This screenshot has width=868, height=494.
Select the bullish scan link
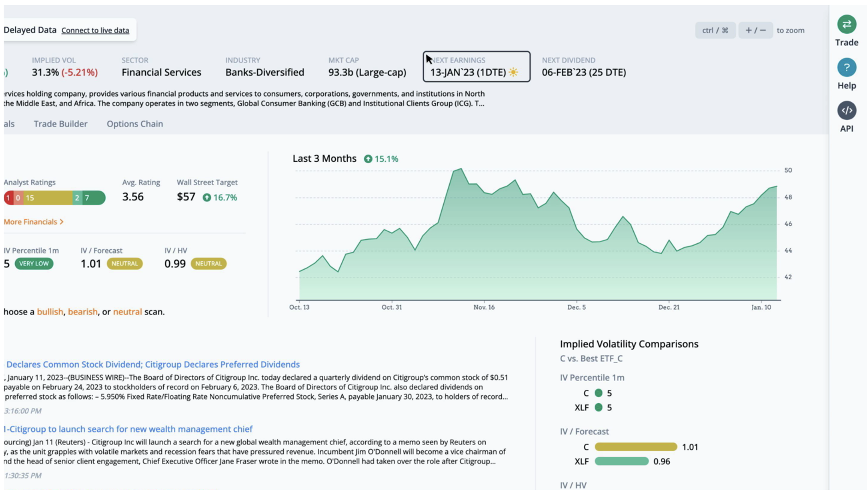click(x=50, y=312)
